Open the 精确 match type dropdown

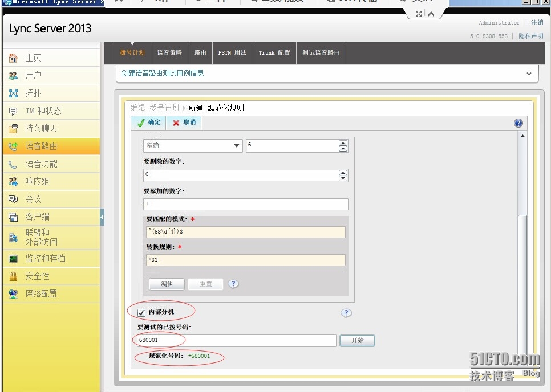click(x=193, y=146)
